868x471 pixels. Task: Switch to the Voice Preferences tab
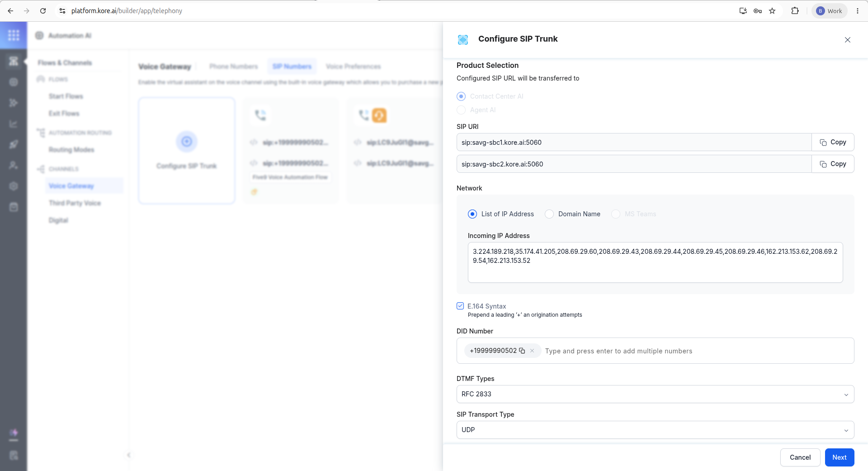[354, 67]
